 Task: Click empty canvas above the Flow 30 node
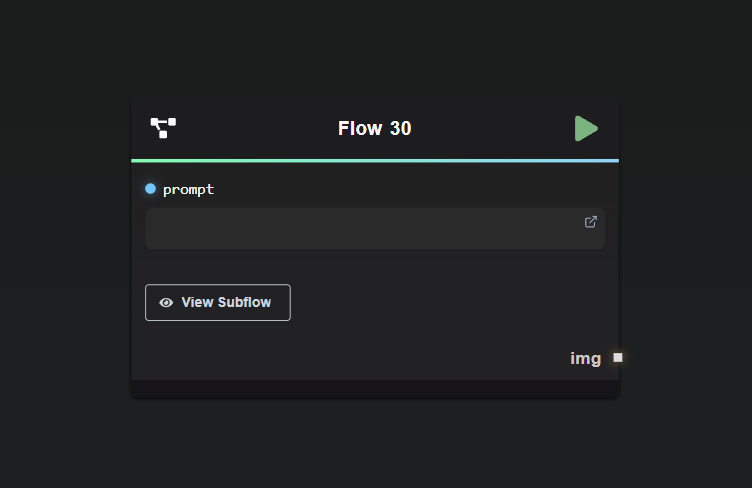click(375, 50)
